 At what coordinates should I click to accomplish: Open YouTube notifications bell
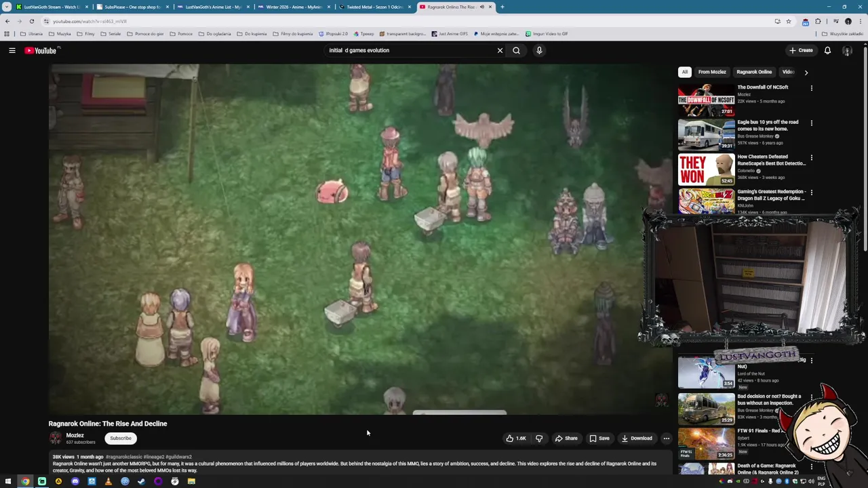(827, 50)
